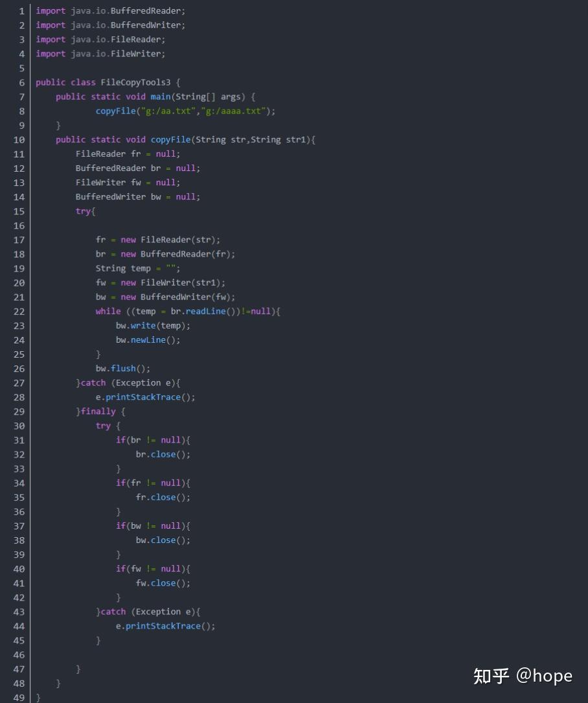588x703 pixels.
Task: Click the 'fr = new FileReader(str);' statement
Action: (x=158, y=240)
